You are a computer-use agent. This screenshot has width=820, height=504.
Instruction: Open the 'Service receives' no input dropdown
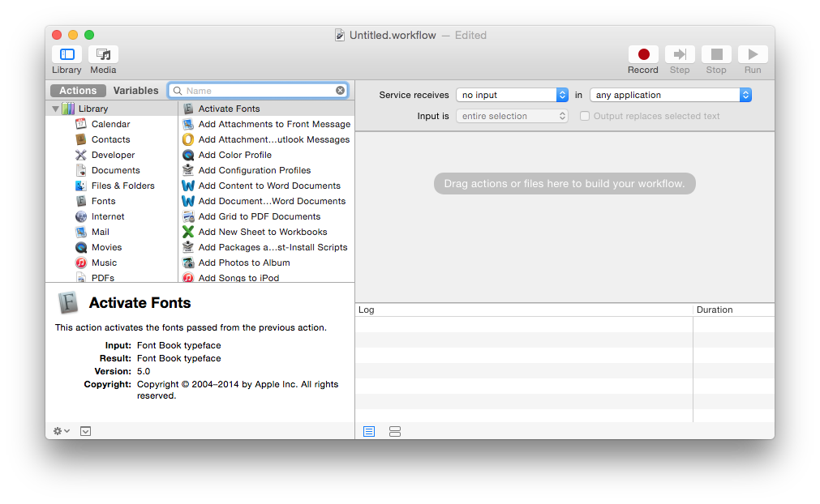tap(512, 95)
